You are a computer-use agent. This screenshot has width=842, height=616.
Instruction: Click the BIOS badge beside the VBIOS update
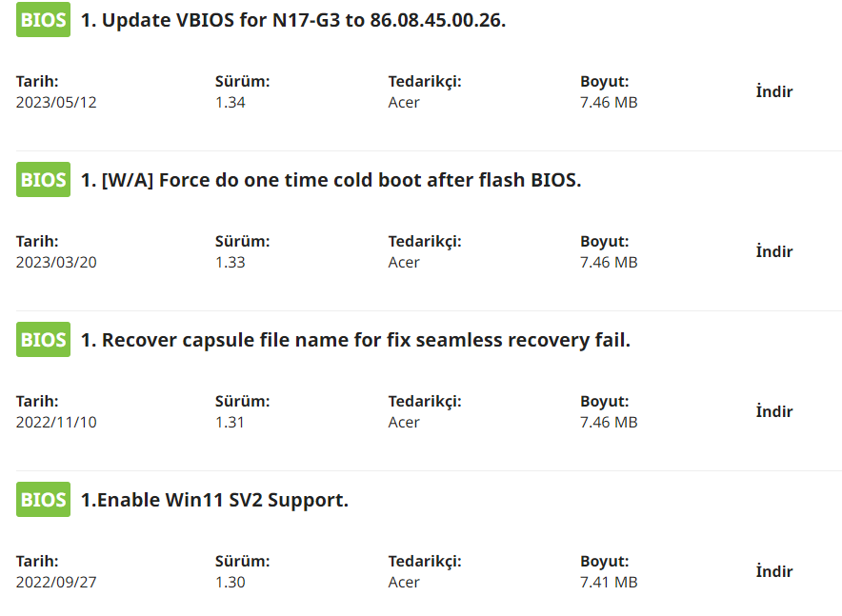pyautogui.click(x=43, y=20)
